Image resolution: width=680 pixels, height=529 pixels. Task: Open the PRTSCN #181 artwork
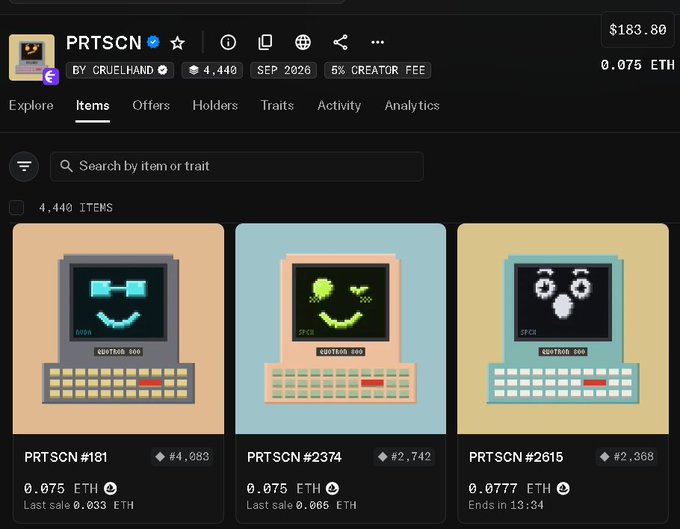(118, 329)
